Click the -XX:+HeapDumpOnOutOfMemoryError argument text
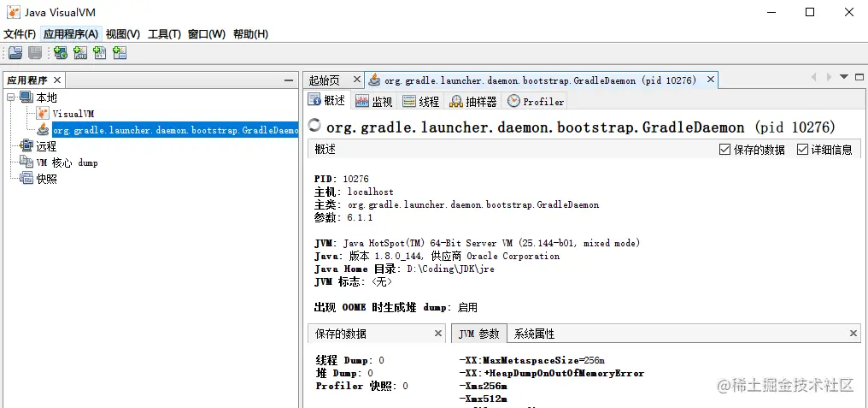Viewport: 868px width, 408px height. point(551,373)
